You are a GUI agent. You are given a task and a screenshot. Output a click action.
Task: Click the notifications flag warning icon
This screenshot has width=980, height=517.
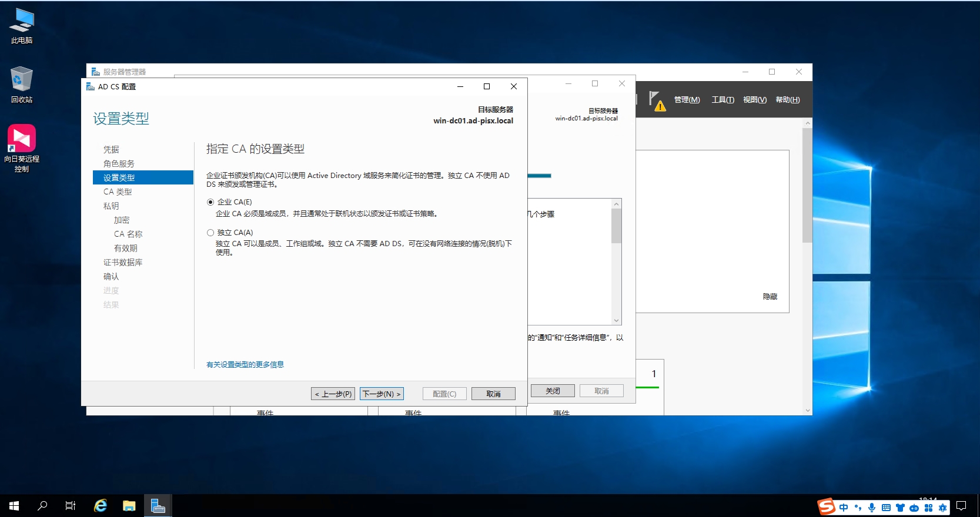pos(656,100)
